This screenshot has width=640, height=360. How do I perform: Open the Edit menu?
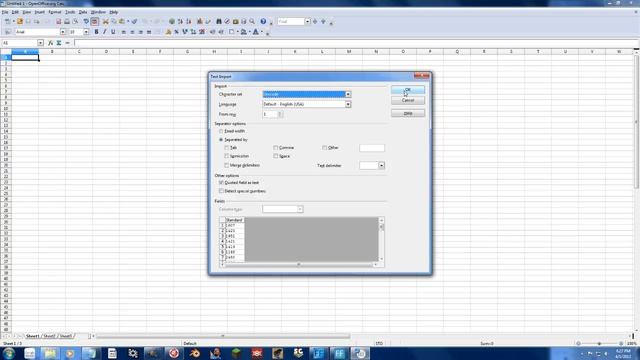pos(15,12)
